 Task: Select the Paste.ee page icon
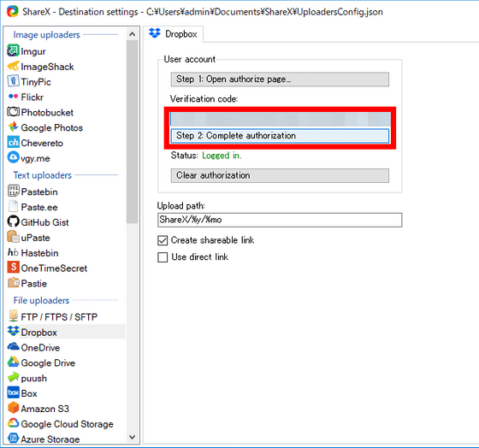click(x=13, y=206)
